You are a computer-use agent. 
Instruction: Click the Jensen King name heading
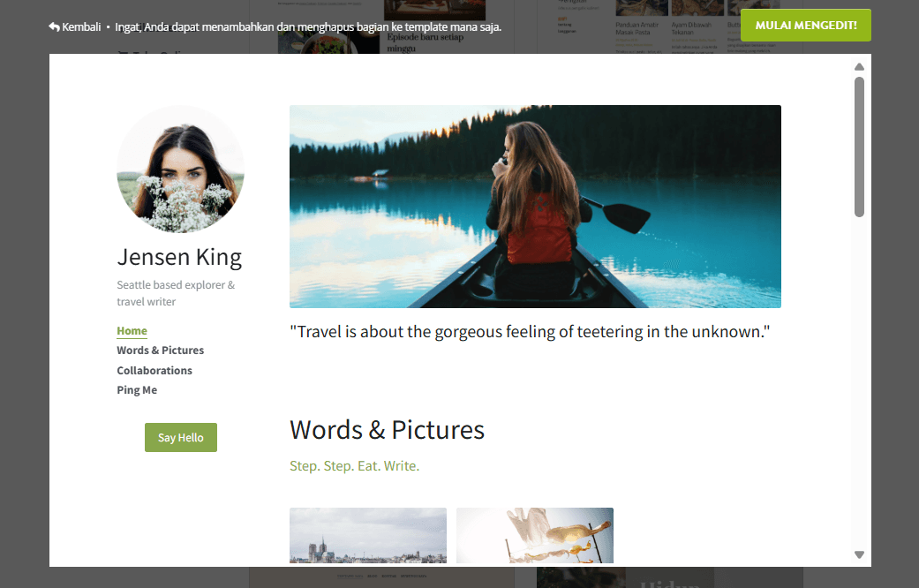[x=179, y=257]
